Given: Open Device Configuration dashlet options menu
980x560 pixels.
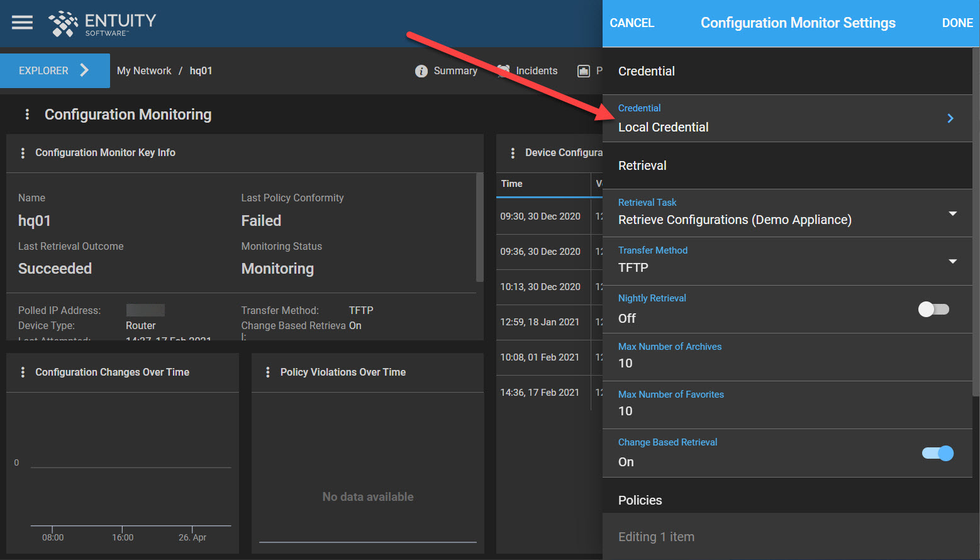Looking at the screenshot, I should (x=513, y=153).
